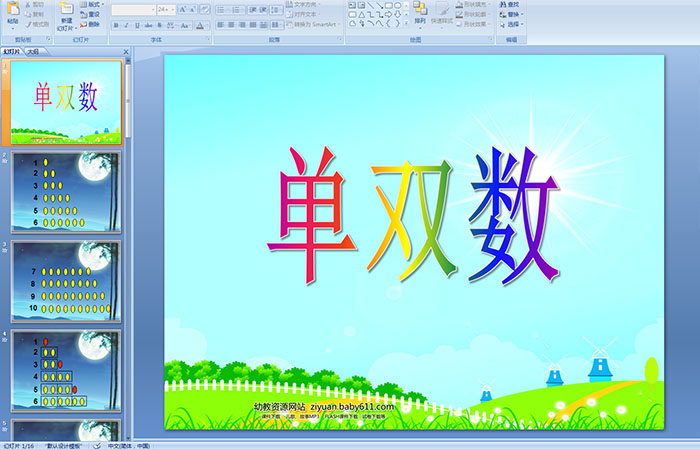Switch to the Outline (大纲) tab

[35, 50]
